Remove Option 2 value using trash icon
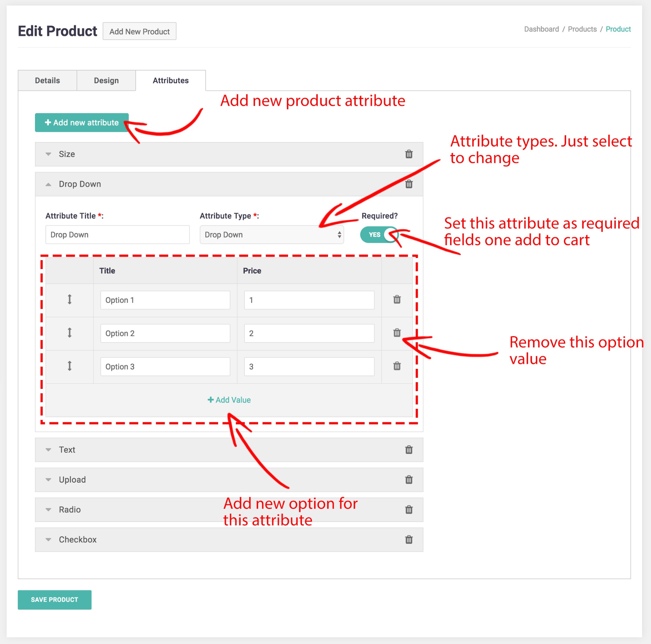This screenshot has height=644, width=651. pyautogui.click(x=397, y=333)
